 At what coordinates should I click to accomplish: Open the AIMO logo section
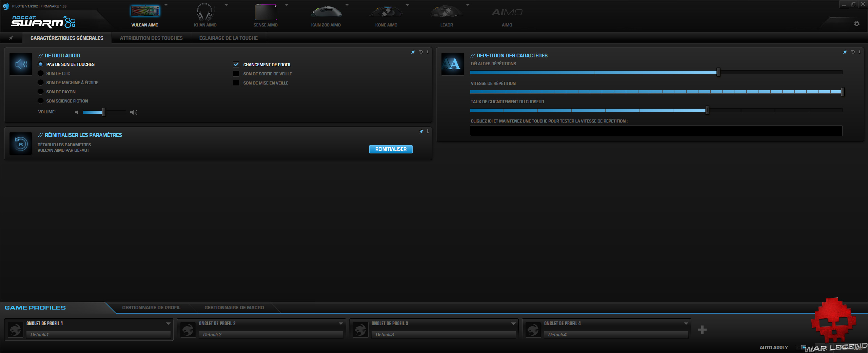coord(507,12)
